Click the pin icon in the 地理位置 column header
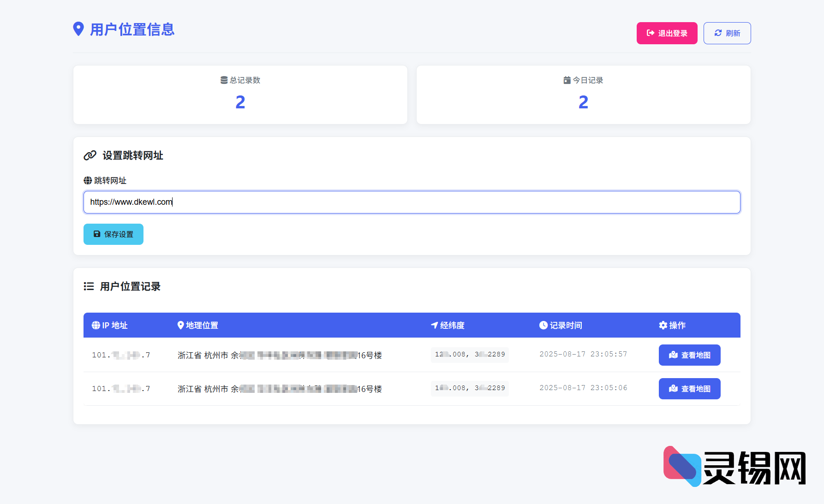Image resolution: width=824 pixels, height=504 pixels. [x=180, y=325]
